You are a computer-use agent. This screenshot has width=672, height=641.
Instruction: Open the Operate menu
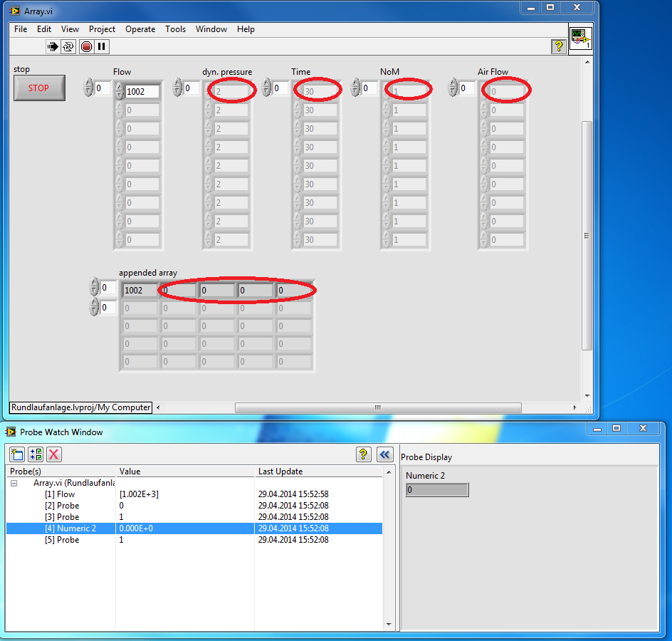140,29
